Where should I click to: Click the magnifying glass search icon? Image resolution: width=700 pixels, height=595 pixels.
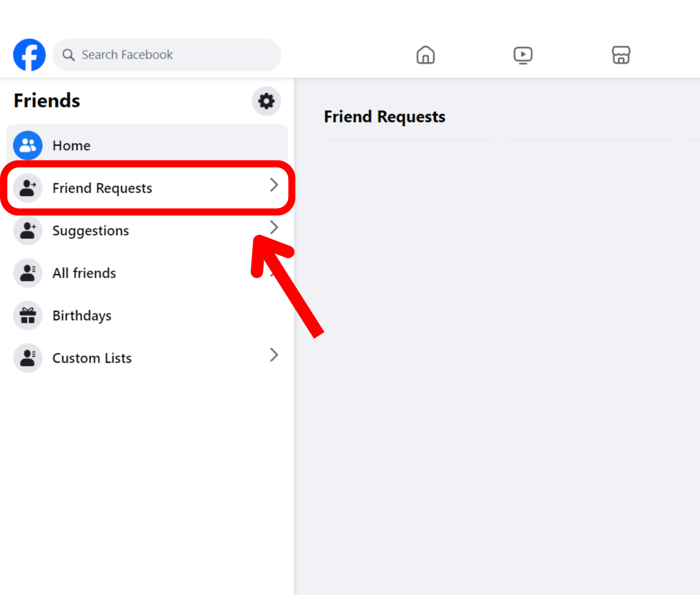coord(68,55)
